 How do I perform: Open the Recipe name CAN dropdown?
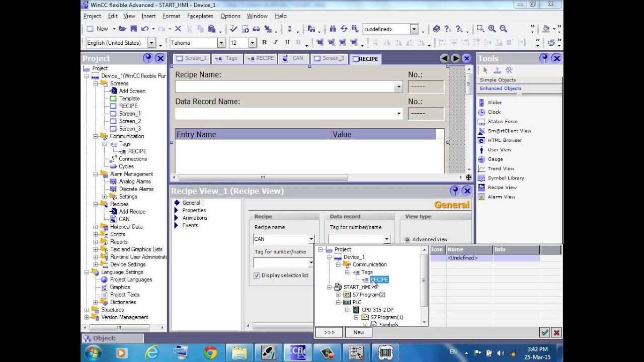coord(311,239)
